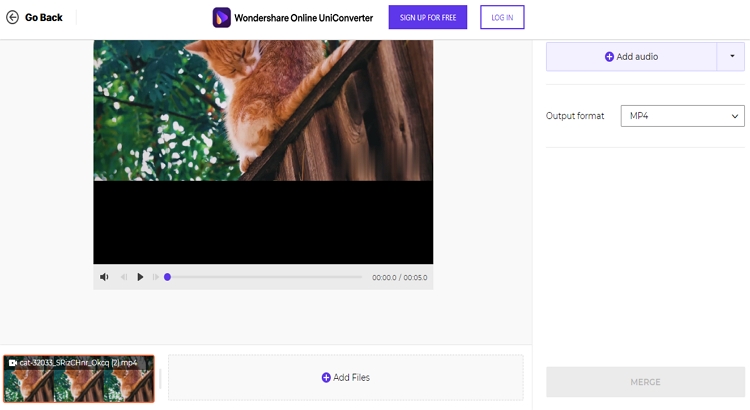This screenshot has height=410, width=750.
Task: Click the Add audio button
Action: point(631,56)
